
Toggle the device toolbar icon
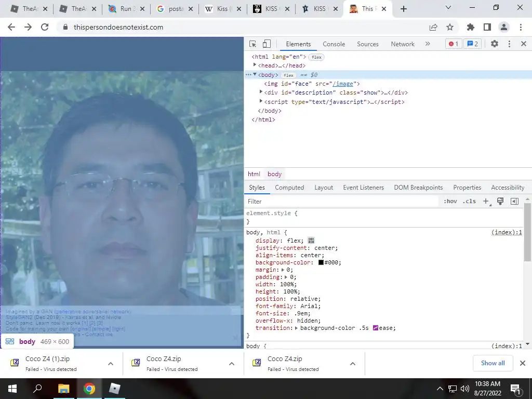click(267, 44)
